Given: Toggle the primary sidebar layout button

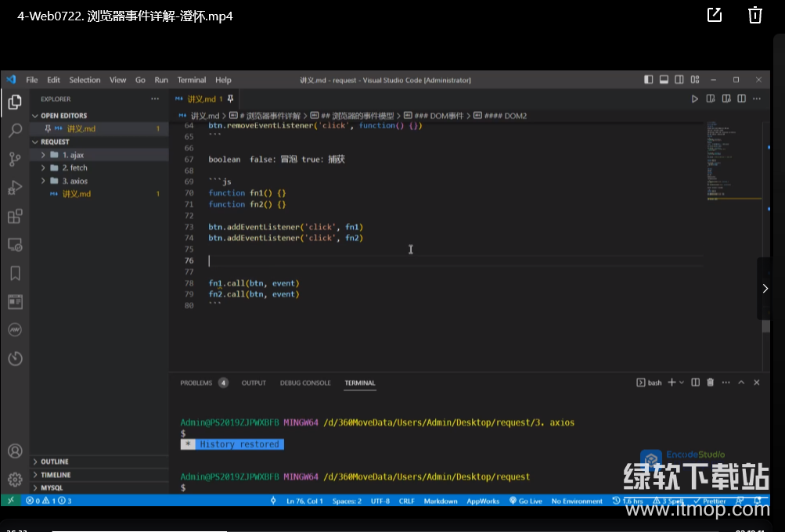Looking at the screenshot, I should tap(648, 80).
